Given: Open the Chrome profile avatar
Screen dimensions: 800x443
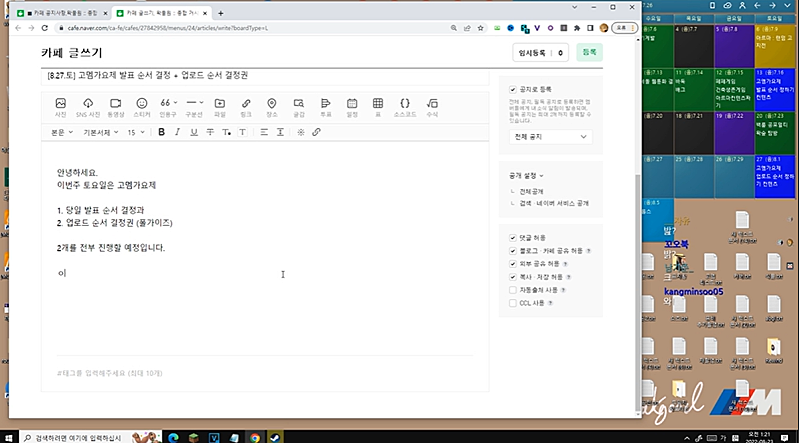Looking at the screenshot, I should (604, 28).
